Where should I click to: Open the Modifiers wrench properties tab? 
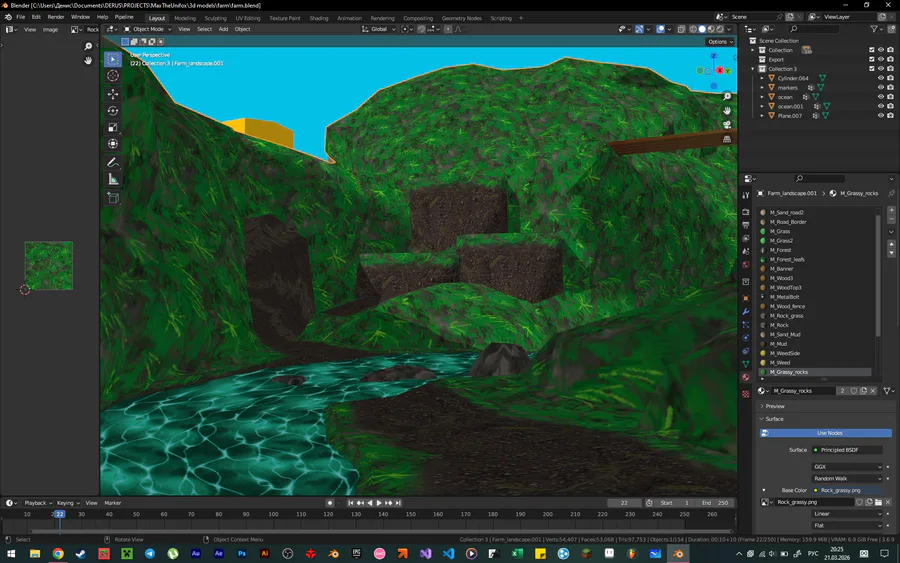coord(746,312)
